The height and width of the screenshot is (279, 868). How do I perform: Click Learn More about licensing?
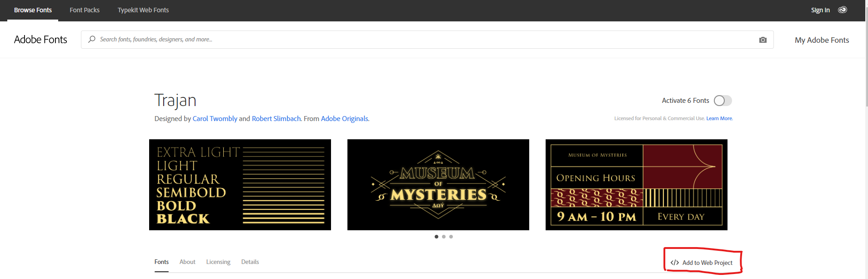719,118
